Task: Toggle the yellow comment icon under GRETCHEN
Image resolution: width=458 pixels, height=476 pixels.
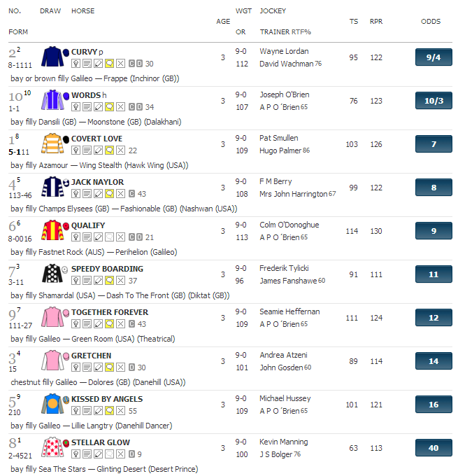Action: [x=110, y=367]
